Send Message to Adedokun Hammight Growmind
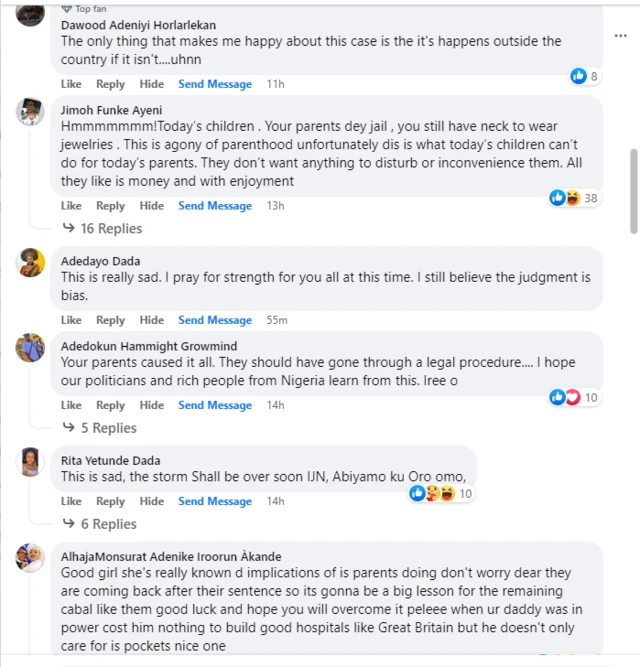Image resolution: width=640 pixels, height=667 pixels. [x=215, y=405]
